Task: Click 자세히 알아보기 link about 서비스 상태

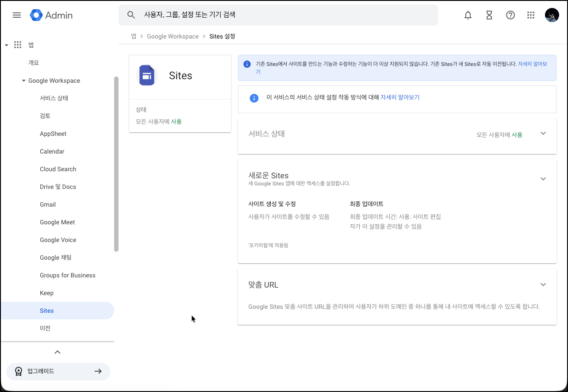Action: (x=400, y=97)
